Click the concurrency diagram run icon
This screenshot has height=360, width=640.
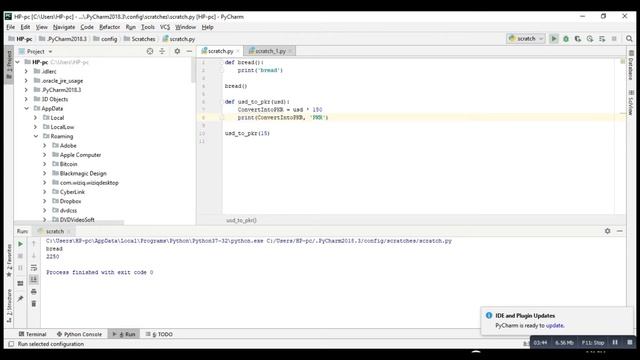click(602, 39)
